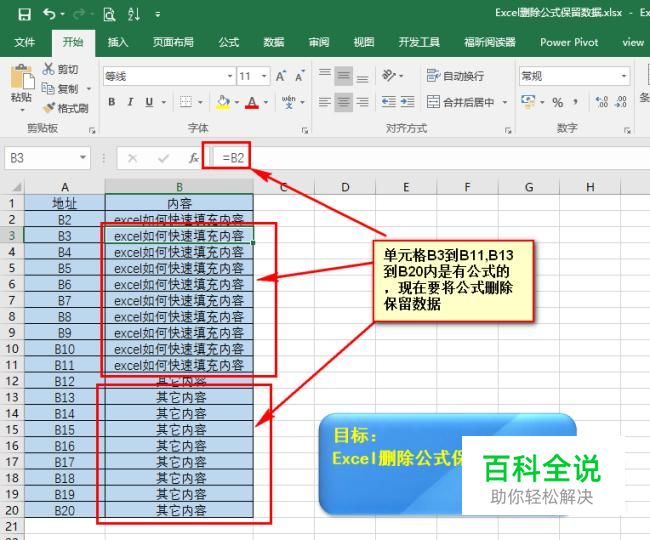Open the font (字体) dialog launcher

coord(305,131)
